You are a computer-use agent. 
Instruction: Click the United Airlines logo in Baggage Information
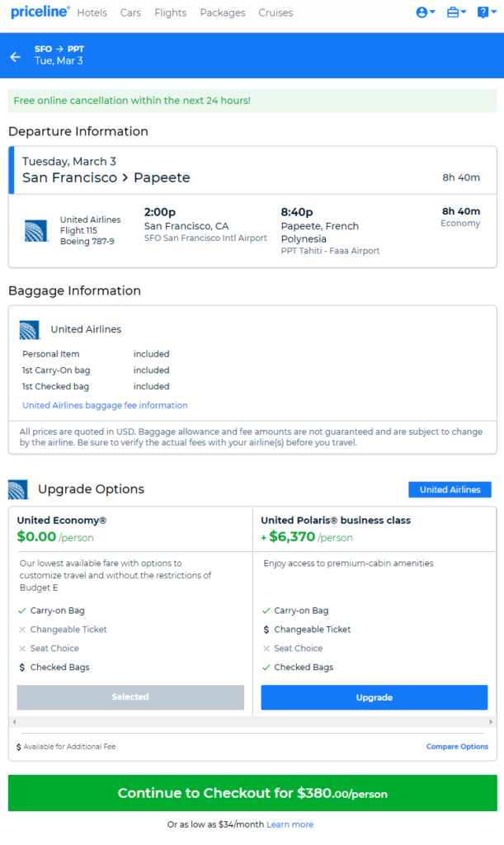click(30, 329)
